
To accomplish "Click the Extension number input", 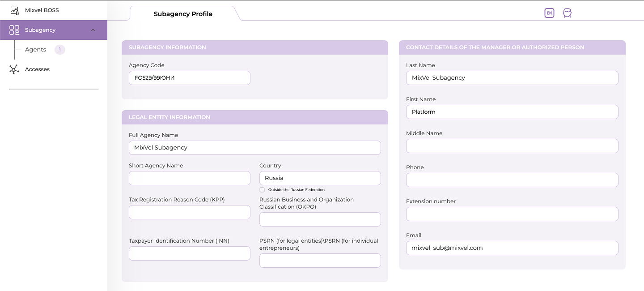I will tap(512, 214).
